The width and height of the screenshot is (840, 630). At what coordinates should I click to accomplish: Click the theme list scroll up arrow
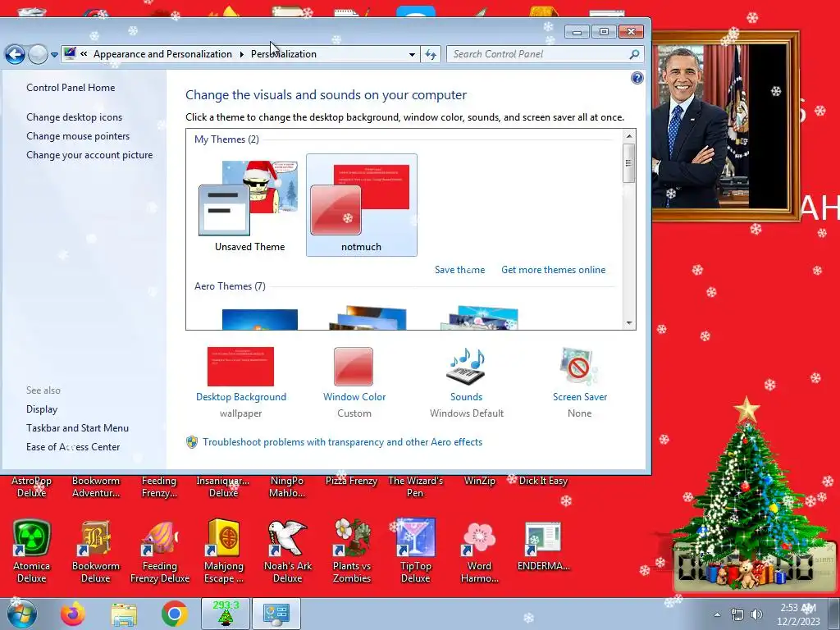pos(629,137)
